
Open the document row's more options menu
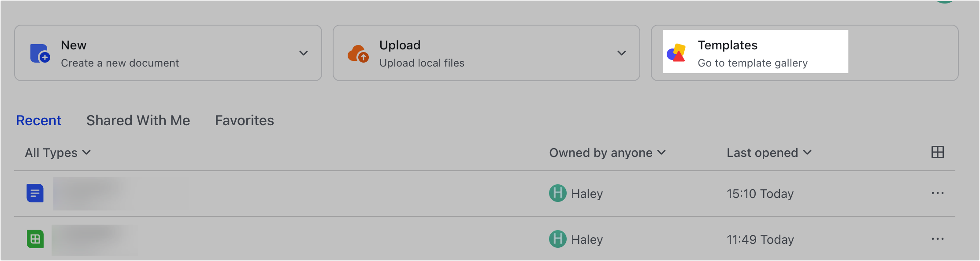[937, 193]
